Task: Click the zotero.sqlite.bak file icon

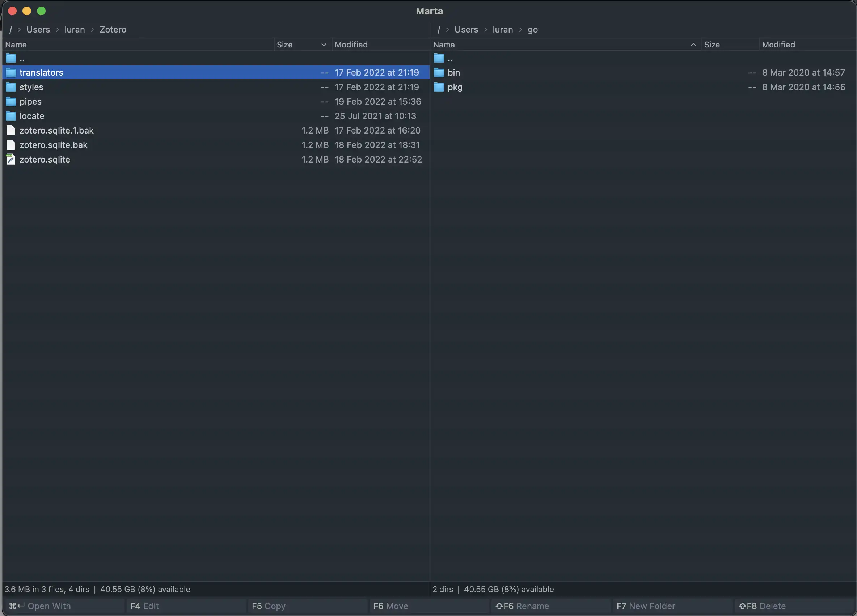Action: [10, 145]
